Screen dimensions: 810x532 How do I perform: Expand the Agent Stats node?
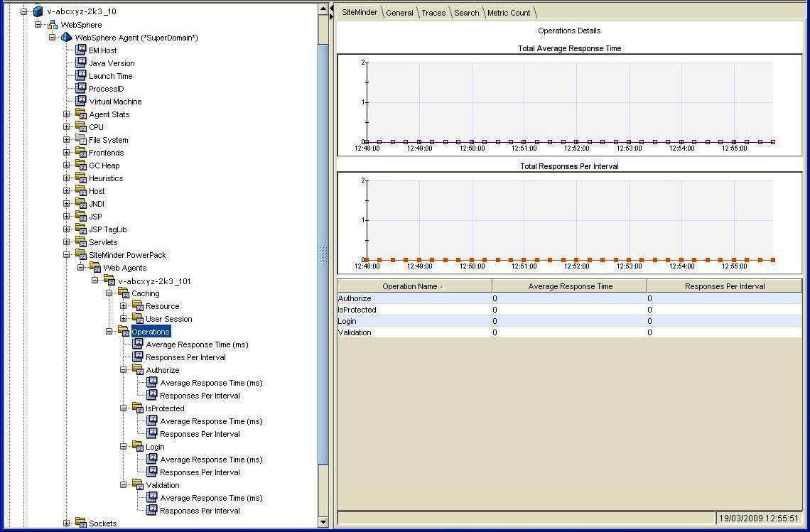tap(67, 114)
